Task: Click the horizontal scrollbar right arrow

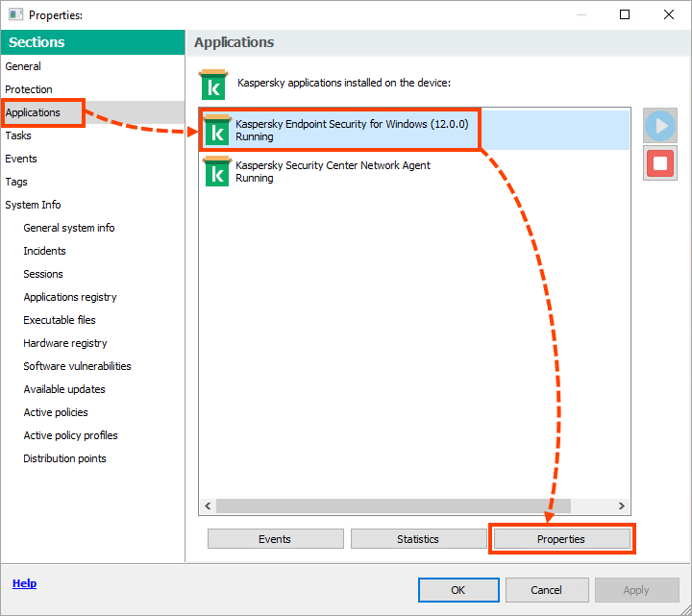Action: tap(622, 506)
